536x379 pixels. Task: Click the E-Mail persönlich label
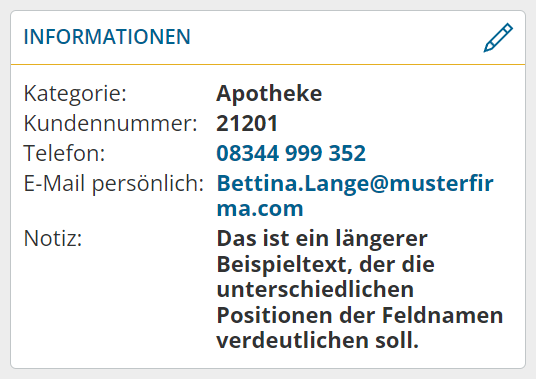[x=113, y=184]
